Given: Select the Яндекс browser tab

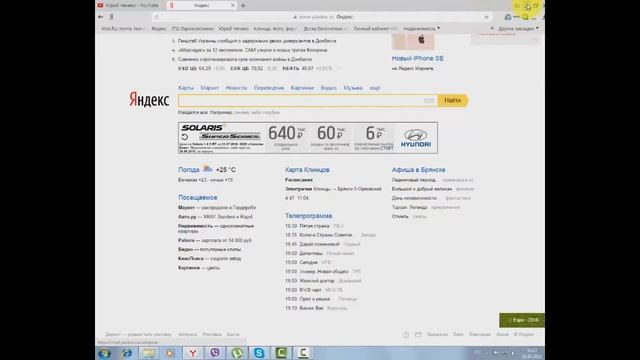Looking at the screenshot, I should click(201, 5).
